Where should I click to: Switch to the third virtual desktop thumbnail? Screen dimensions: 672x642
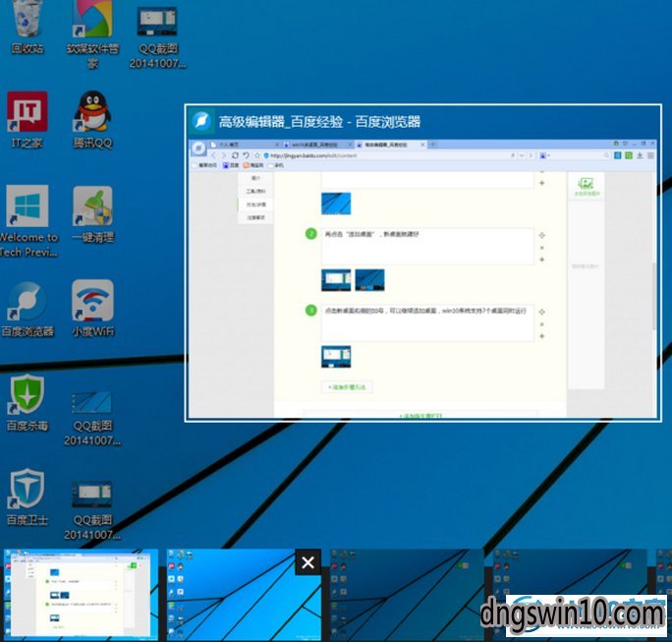(407, 595)
